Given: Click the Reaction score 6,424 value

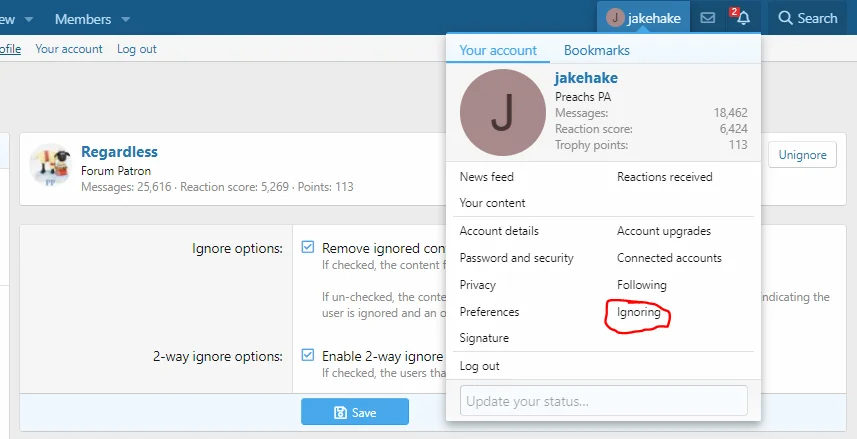Looking at the screenshot, I should coord(733,129).
